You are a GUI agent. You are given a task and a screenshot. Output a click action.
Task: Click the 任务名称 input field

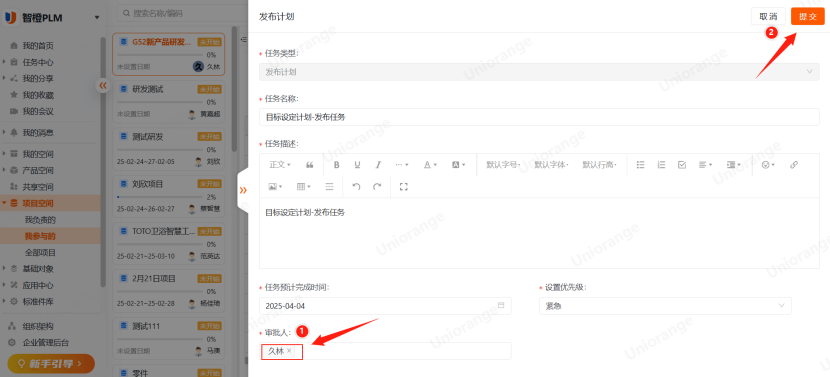point(539,117)
